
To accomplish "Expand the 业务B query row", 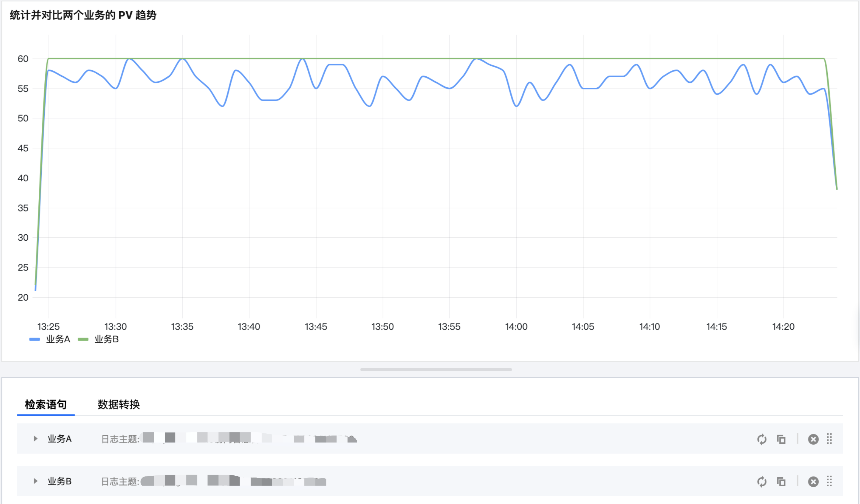I will (35, 481).
